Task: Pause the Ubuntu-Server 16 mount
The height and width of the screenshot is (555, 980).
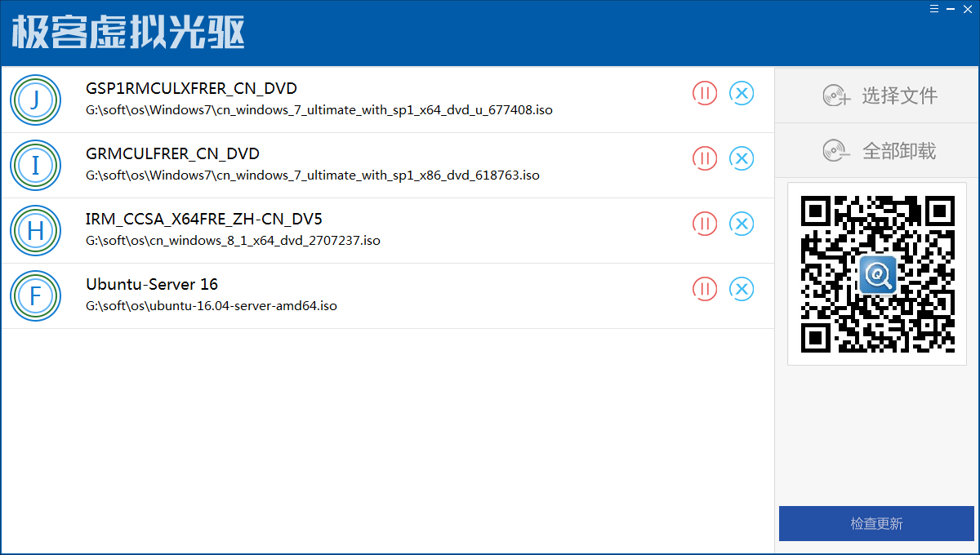Action: pos(705,289)
